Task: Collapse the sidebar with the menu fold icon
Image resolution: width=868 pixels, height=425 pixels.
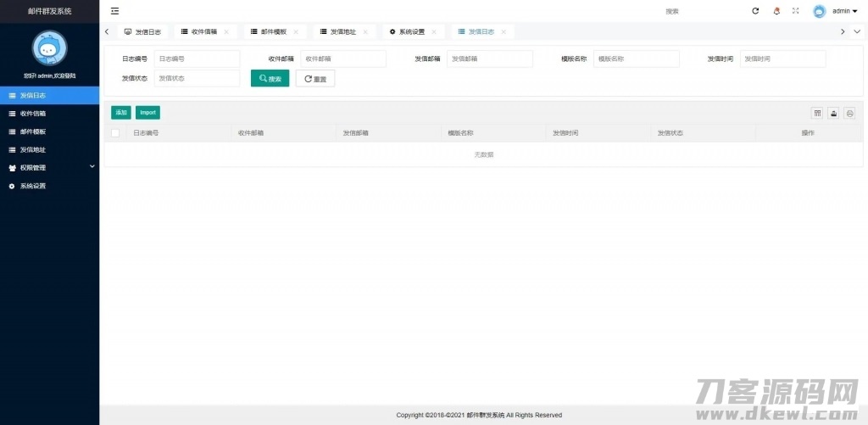Action: tap(114, 11)
